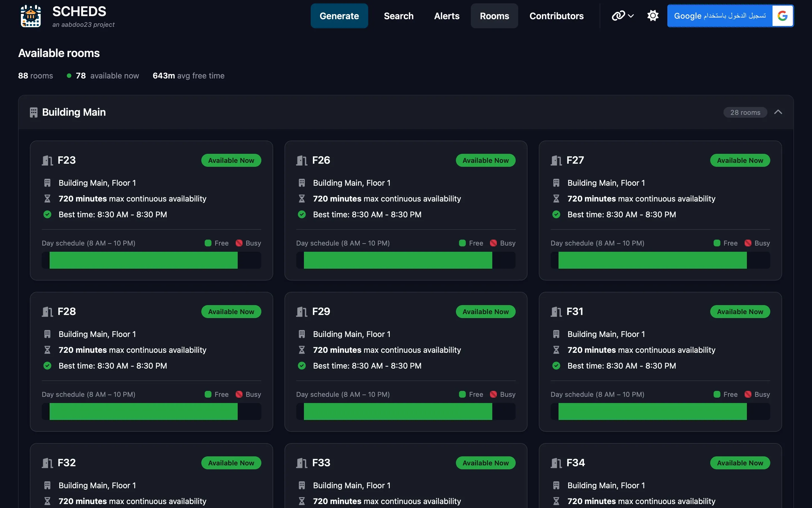Click the Available Now badge on F34
Viewport: 812px width, 508px height.
click(x=740, y=463)
